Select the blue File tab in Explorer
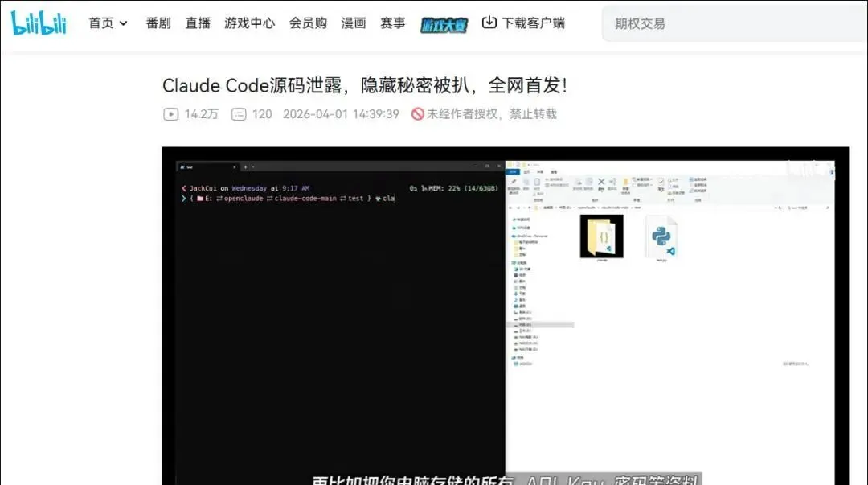 513,172
